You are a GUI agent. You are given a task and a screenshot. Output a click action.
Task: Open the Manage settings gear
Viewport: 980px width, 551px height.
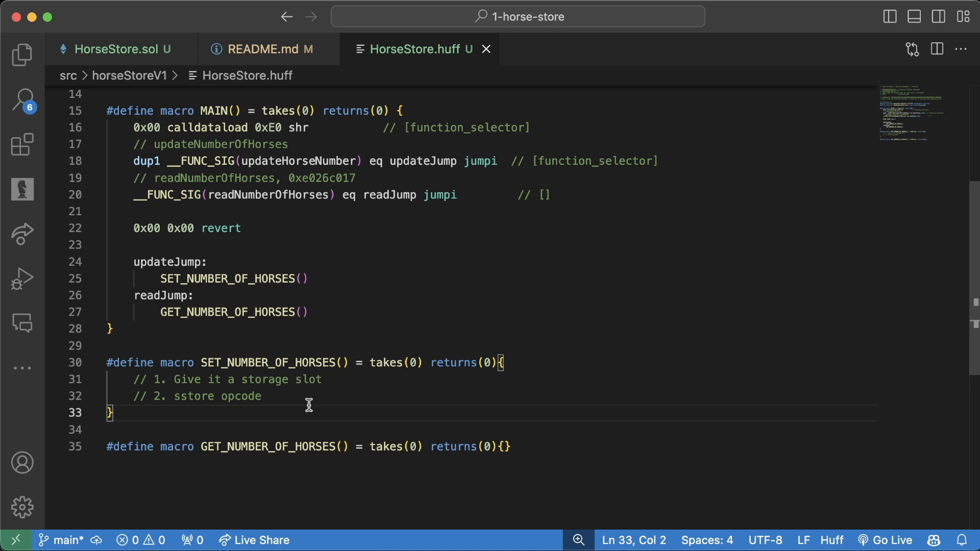click(22, 507)
